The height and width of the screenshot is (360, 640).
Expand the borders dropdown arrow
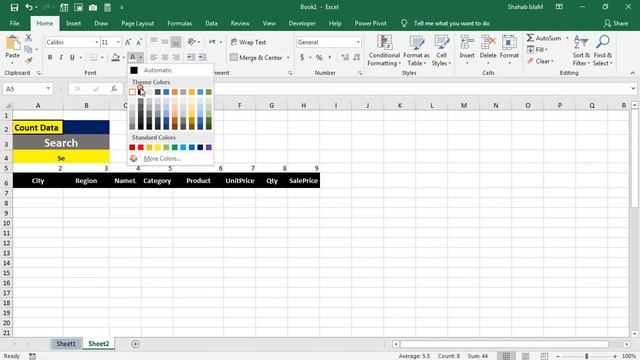[102, 58]
